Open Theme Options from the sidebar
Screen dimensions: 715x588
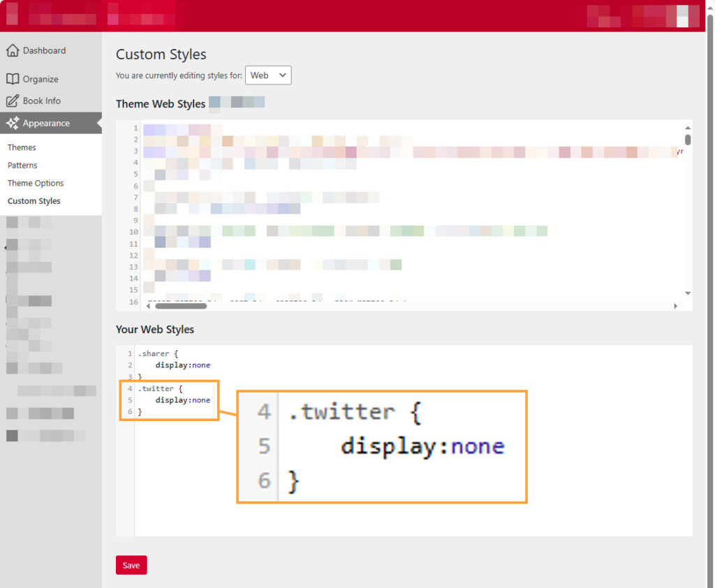[x=35, y=183]
